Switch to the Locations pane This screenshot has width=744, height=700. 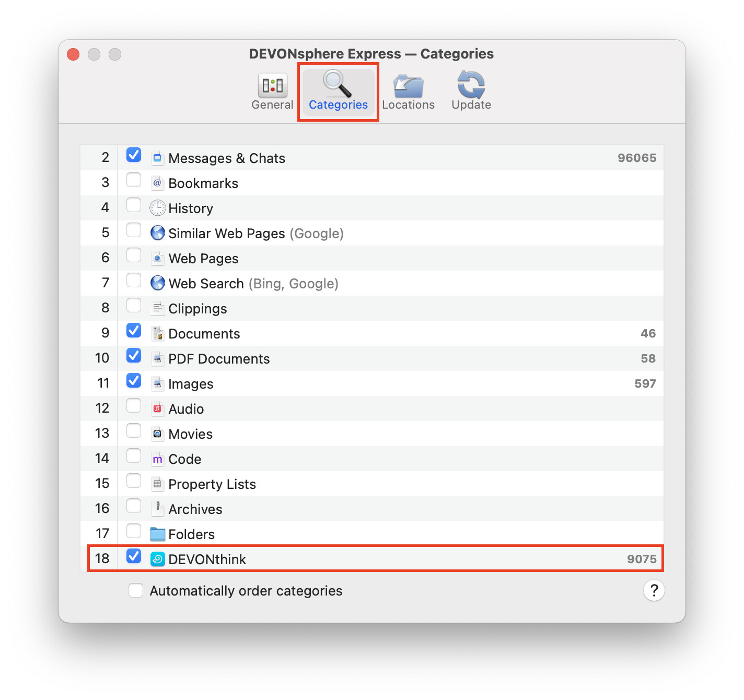(408, 92)
